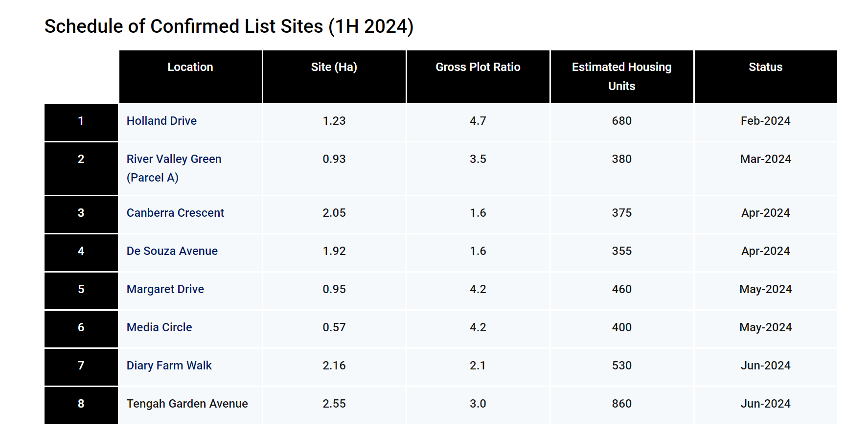The image size is (868, 435).
Task: Click site area value 0.93
Action: (x=334, y=159)
